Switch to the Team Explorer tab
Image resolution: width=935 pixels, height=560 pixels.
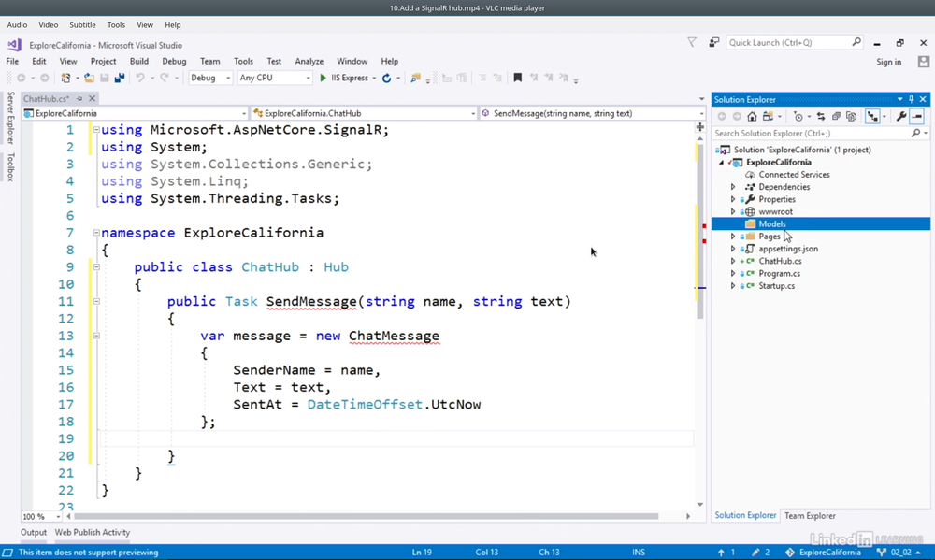click(810, 516)
